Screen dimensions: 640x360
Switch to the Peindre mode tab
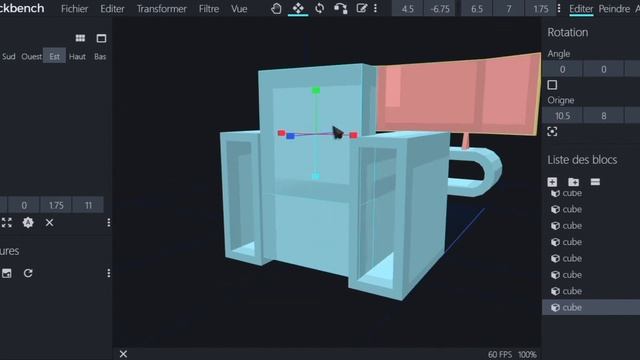[614, 9]
